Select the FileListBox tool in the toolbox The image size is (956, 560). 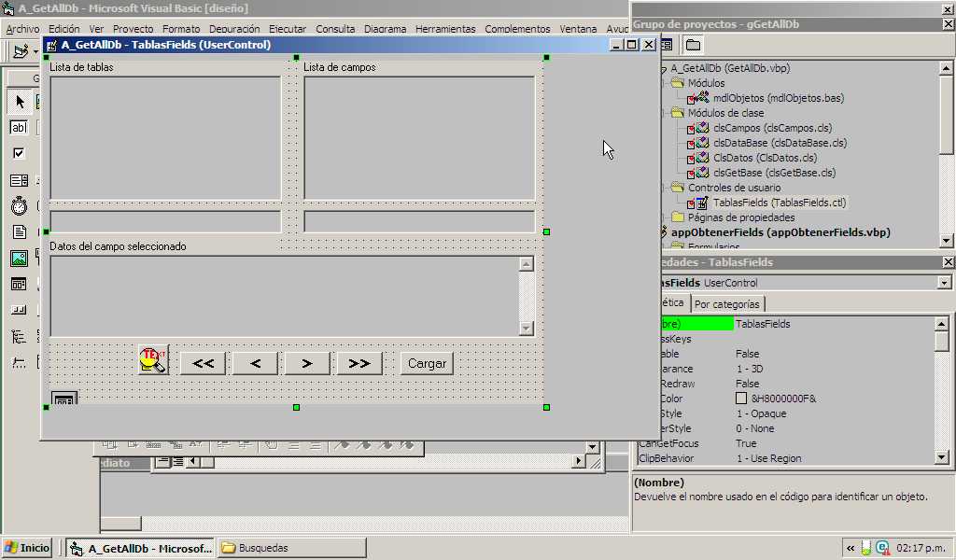coord(19,232)
